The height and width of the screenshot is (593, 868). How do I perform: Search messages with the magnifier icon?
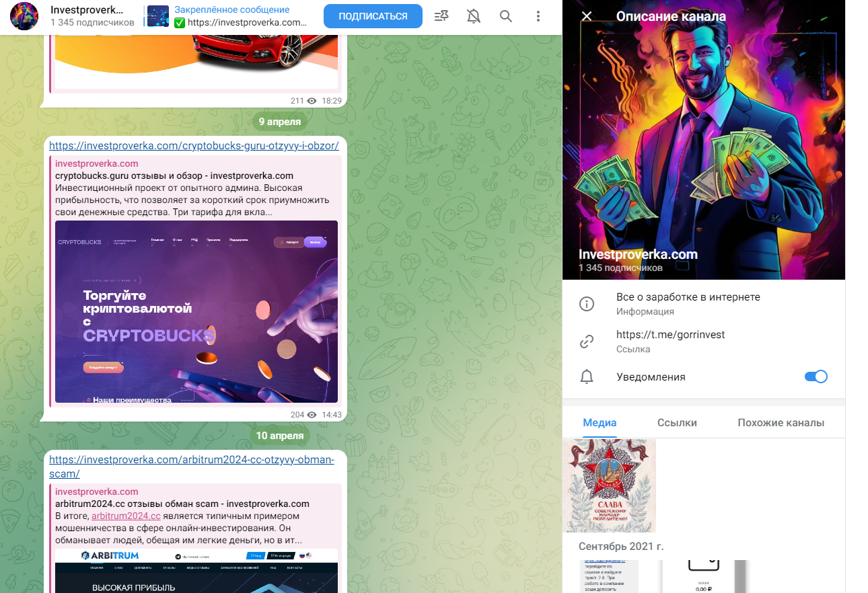506,16
